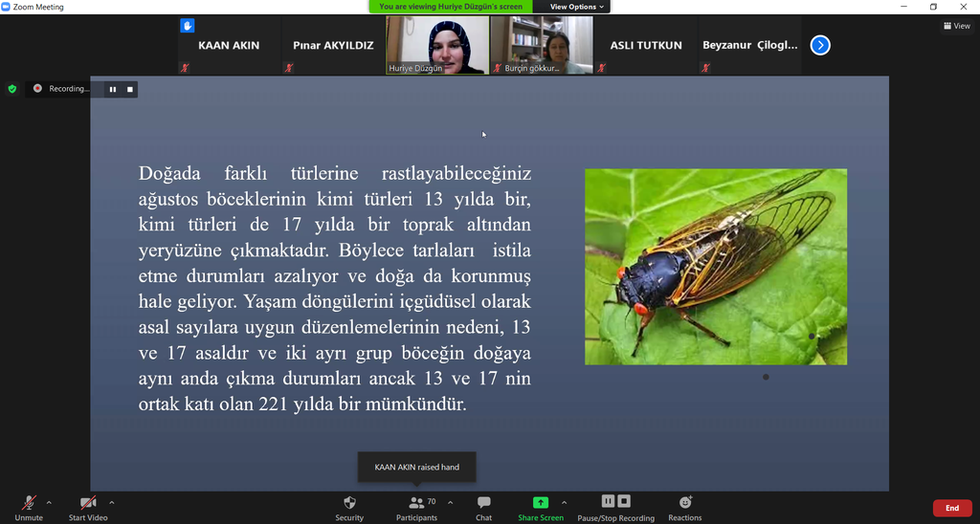Viewport: 980px width, 524px height.
Task: Pause recording in the bottom toolbar
Action: [608, 501]
